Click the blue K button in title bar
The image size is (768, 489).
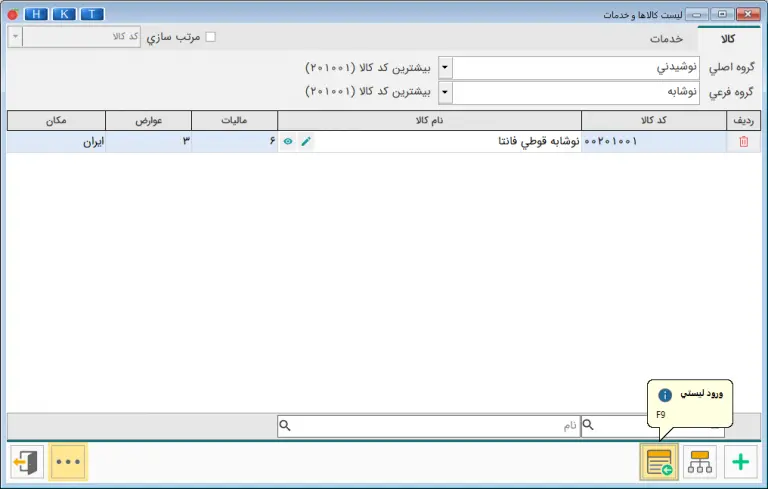tap(64, 14)
